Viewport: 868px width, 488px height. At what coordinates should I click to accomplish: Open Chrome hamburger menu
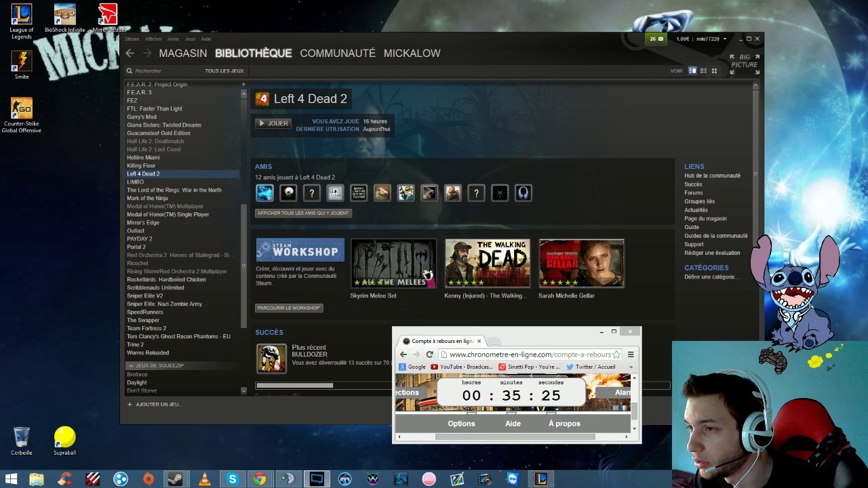pos(631,354)
